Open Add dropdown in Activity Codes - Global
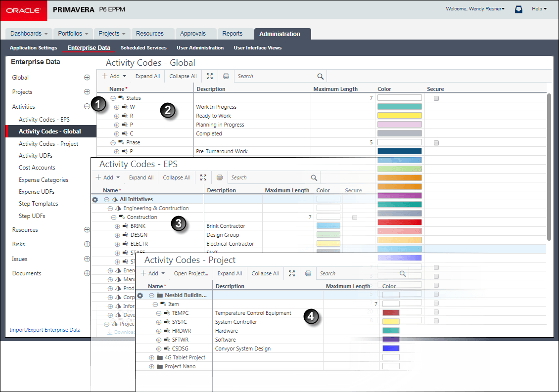Image resolution: width=559 pixels, height=392 pixels. point(114,76)
